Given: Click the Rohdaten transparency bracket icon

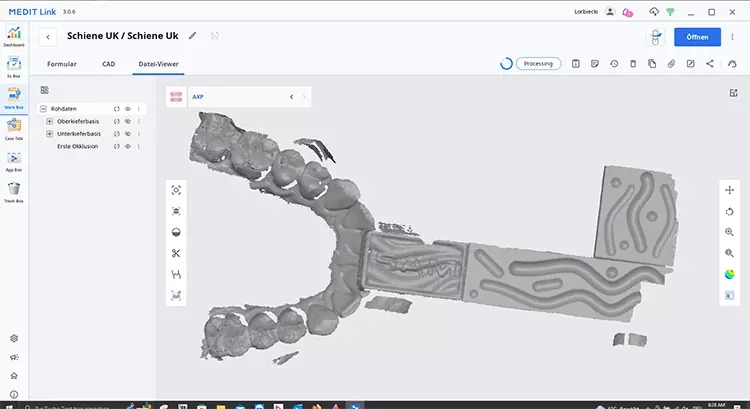Looking at the screenshot, I should tap(117, 109).
